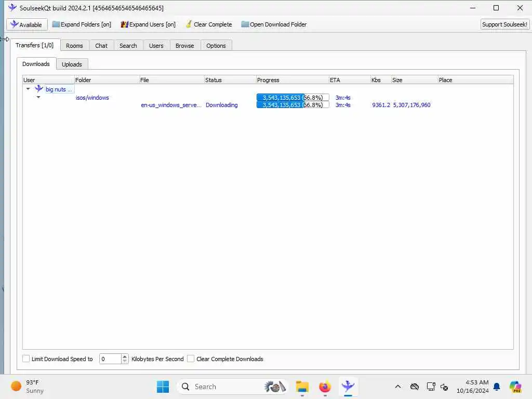Click the download speed limit input field

coord(110,359)
